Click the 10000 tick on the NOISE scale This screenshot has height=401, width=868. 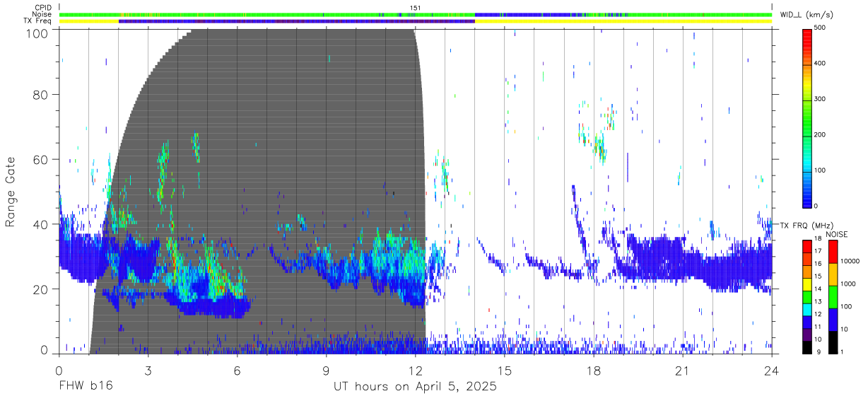pyautogui.click(x=851, y=261)
